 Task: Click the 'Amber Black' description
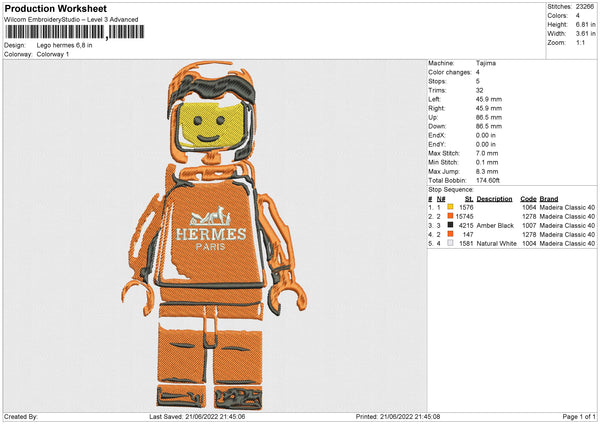coord(495,225)
